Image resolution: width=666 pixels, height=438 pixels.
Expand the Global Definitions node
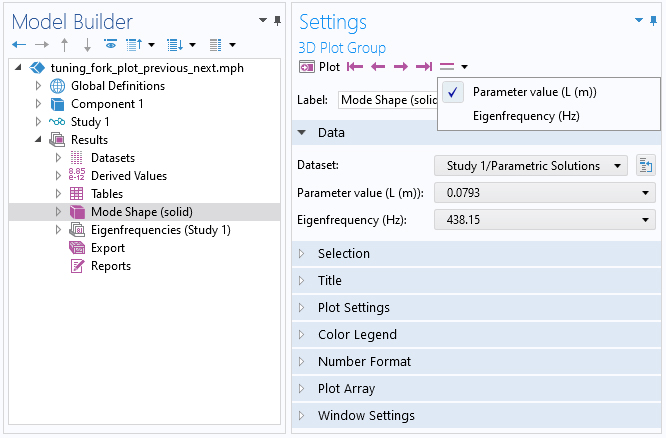click(x=38, y=86)
